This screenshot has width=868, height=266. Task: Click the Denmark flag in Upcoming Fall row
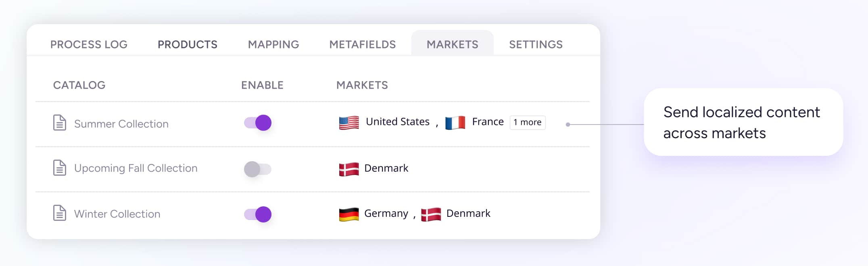click(349, 169)
